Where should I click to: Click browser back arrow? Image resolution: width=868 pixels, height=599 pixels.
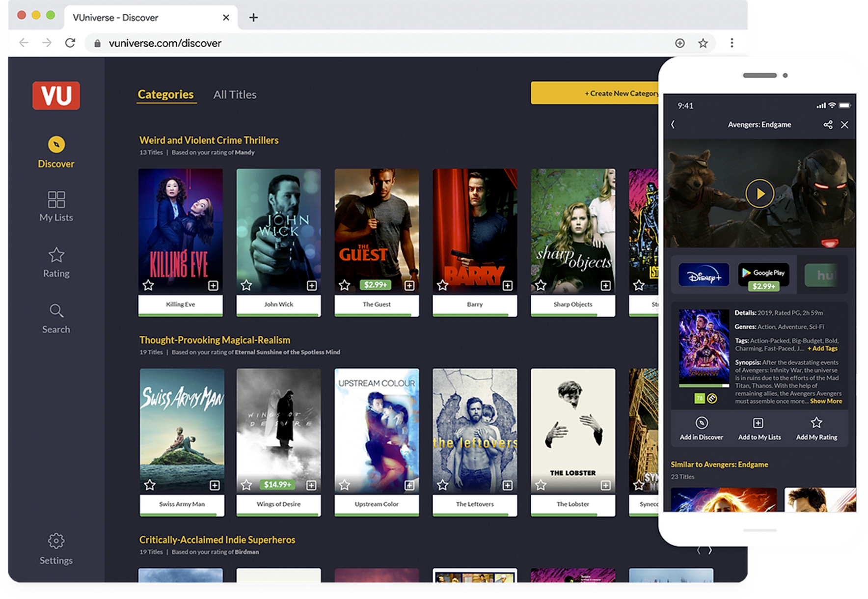pos(24,43)
